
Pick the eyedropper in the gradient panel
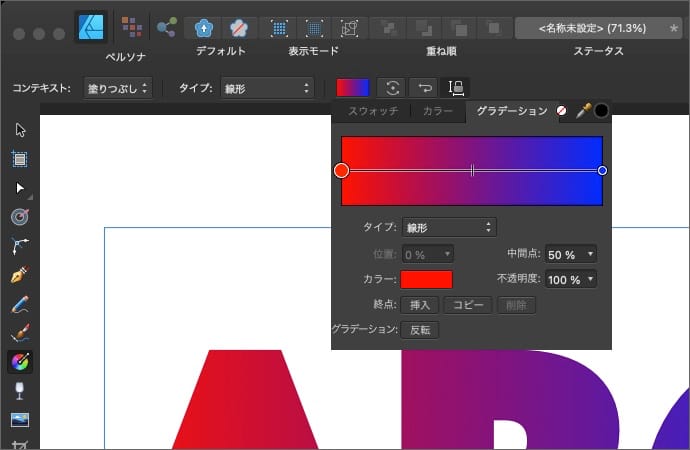(583, 111)
